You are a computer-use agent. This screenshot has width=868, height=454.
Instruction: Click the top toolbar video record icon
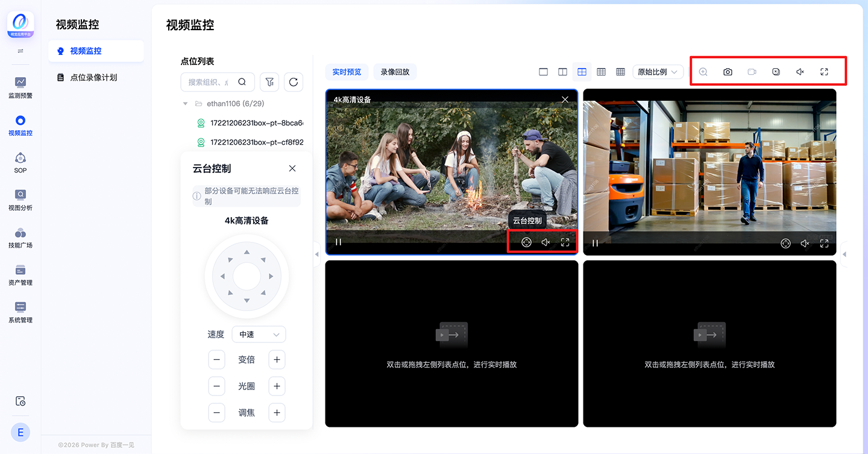[752, 72]
